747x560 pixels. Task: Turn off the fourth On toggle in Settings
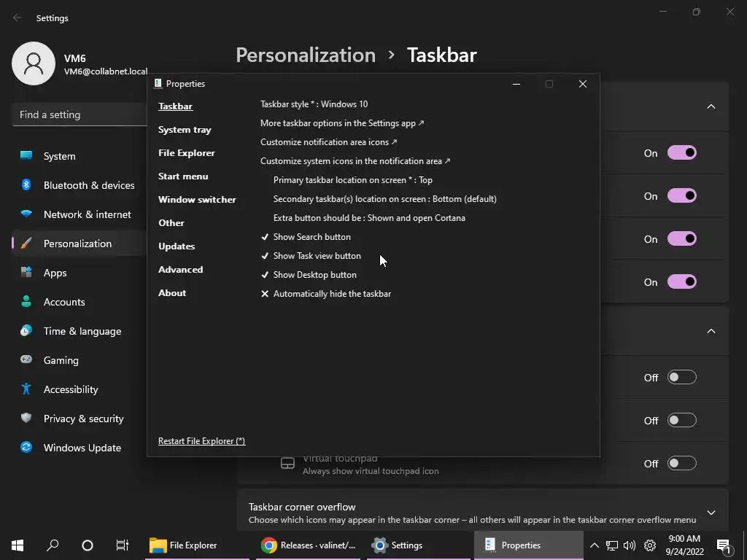click(x=682, y=281)
